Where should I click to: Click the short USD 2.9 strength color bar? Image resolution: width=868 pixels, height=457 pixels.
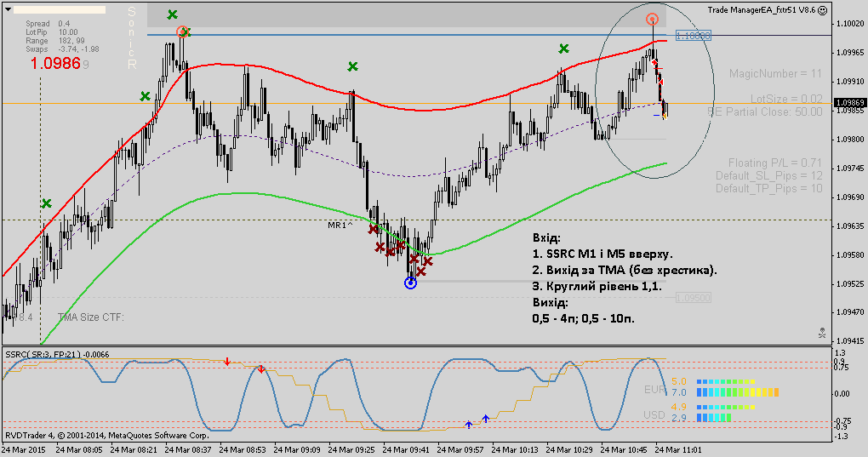(x=714, y=418)
